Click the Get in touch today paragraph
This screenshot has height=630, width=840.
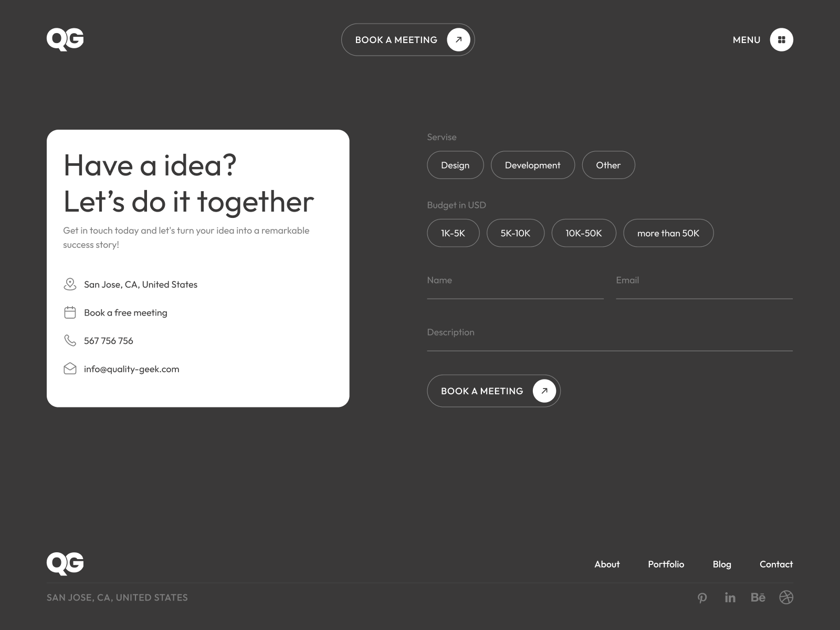tap(186, 237)
